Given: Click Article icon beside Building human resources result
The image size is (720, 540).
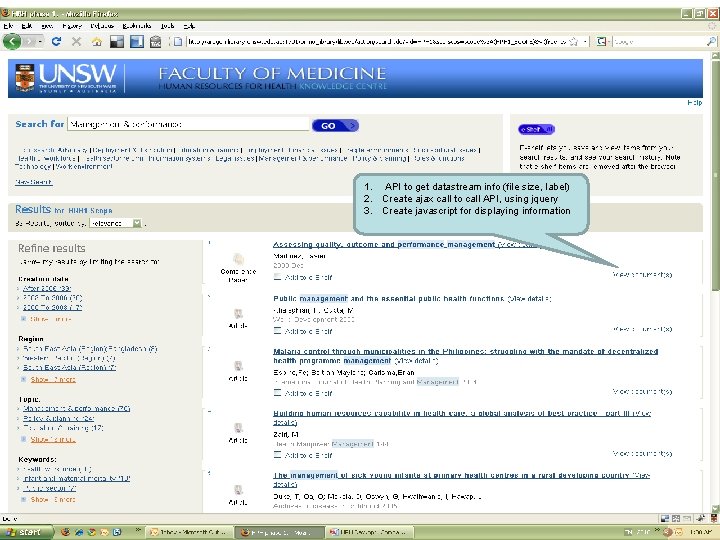Looking at the screenshot, I should click(x=238, y=428).
